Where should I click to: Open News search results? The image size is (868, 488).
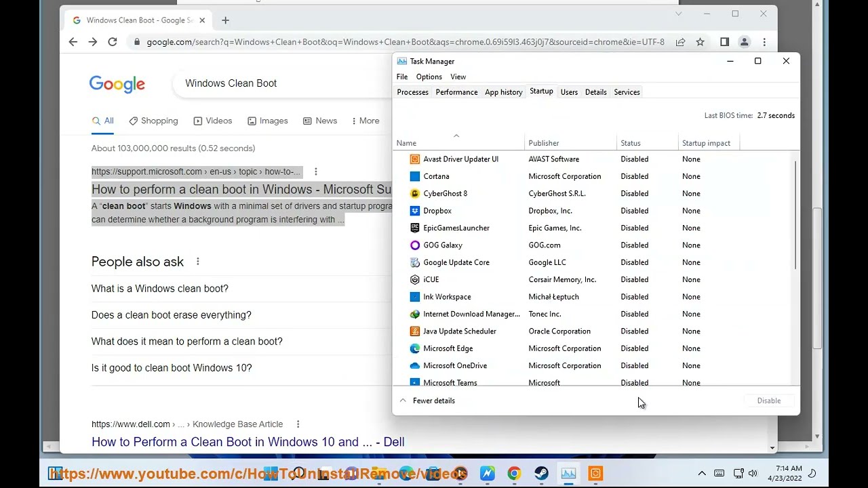pos(319,121)
